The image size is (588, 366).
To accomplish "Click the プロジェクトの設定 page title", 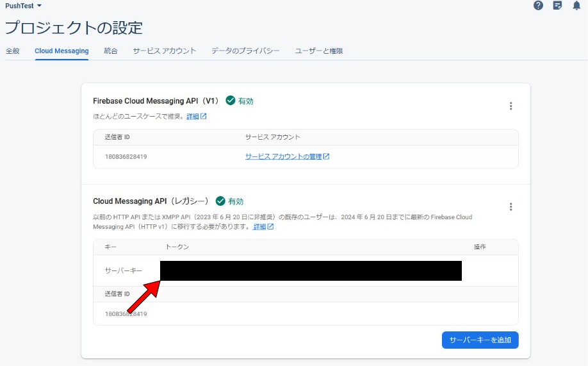I will 74,28.
